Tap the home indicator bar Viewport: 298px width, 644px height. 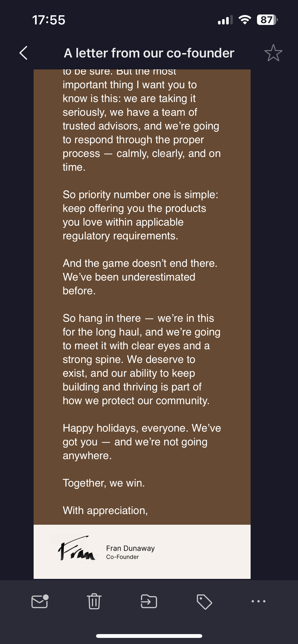[149, 636]
